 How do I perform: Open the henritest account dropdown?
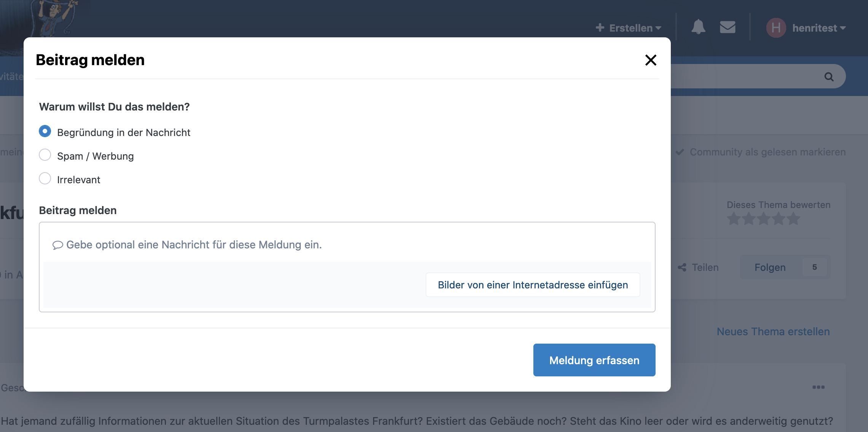819,28
